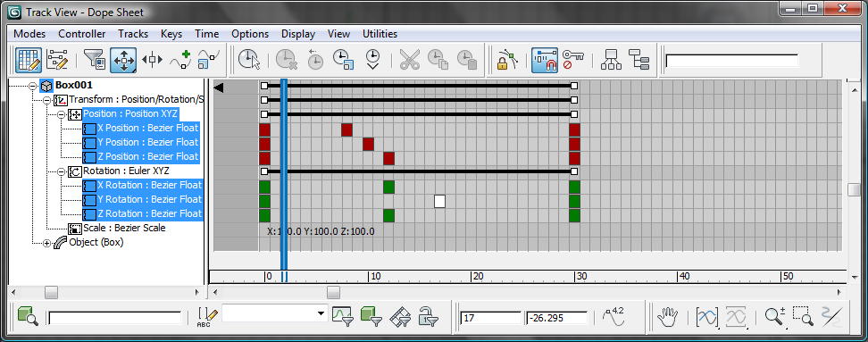
Task: Click the Zoom Region magnifier icon
Action: tap(803, 317)
